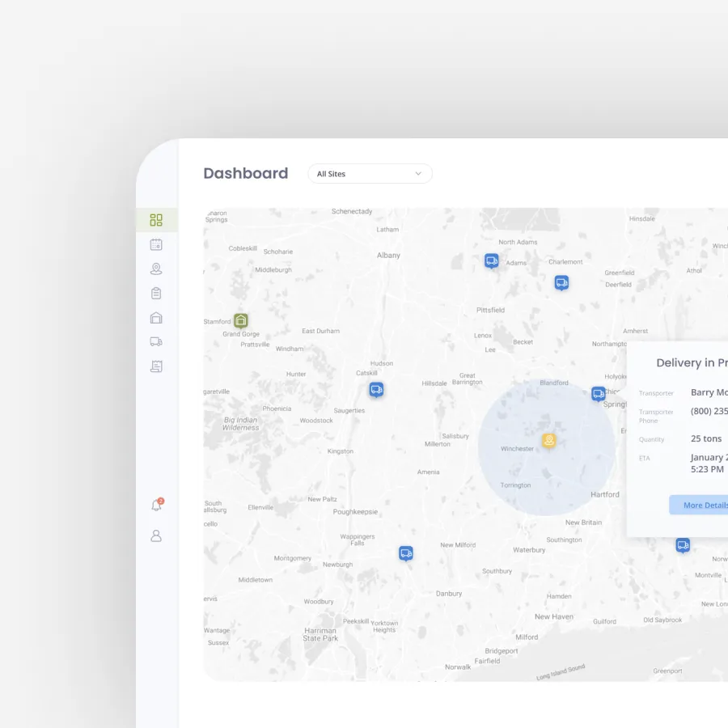Click the Great Barrington map label
The image size is (728, 728).
[467, 379]
